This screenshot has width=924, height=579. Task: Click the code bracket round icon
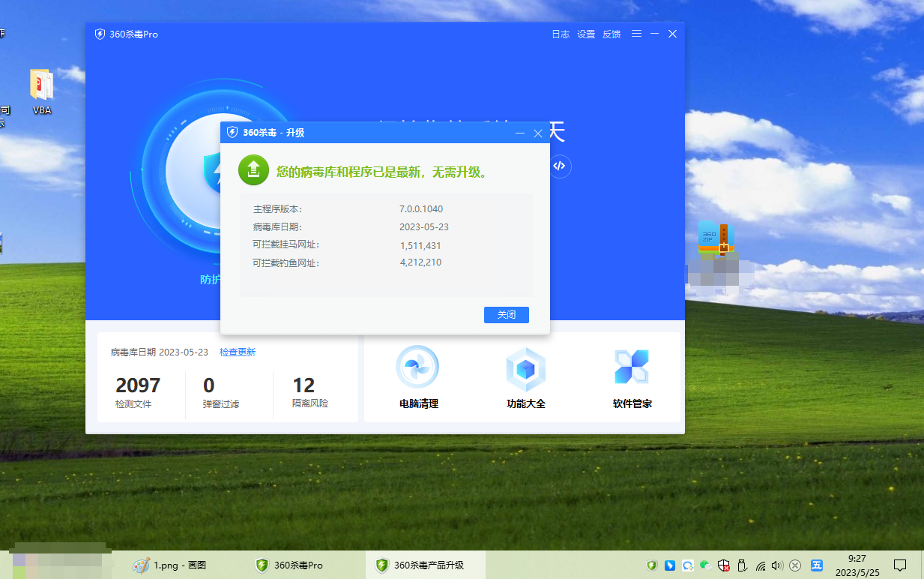click(x=559, y=166)
